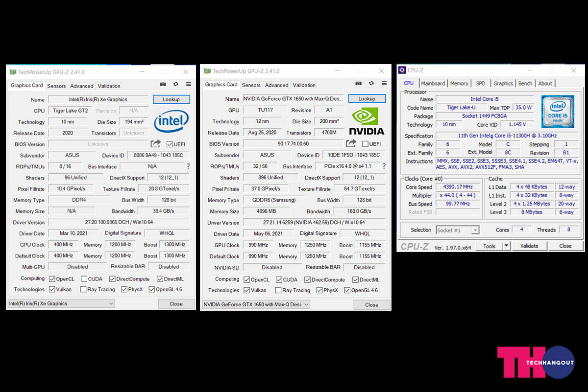Click Bus Interface question mark in Intel GPU-Z window
The image size is (588, 392).
tap(188, 166)
